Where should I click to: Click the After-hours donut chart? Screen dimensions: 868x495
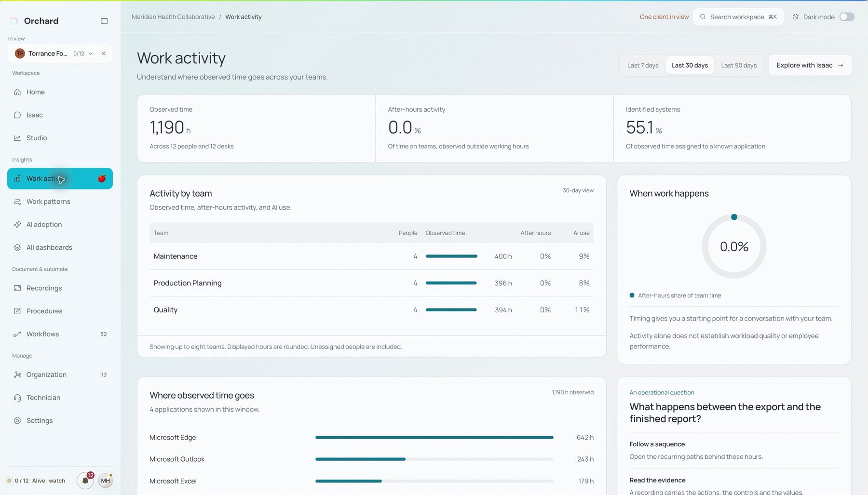[x=734, y=246]
